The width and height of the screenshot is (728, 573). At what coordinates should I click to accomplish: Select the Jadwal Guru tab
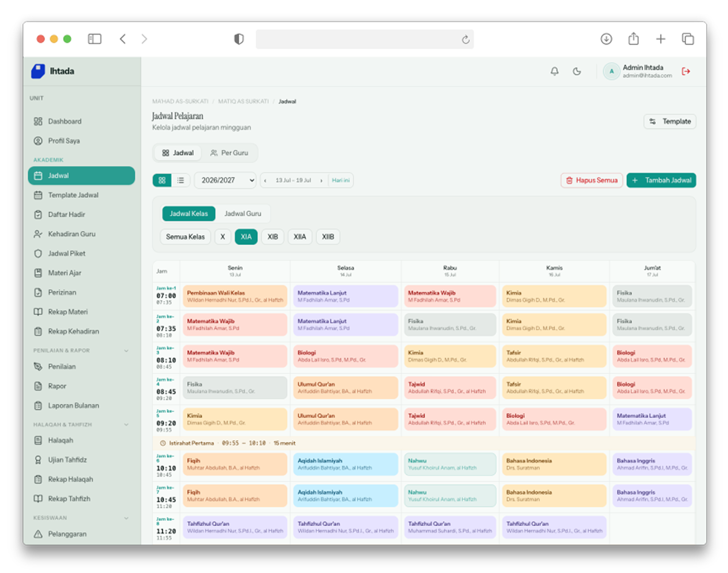(243, 214)
